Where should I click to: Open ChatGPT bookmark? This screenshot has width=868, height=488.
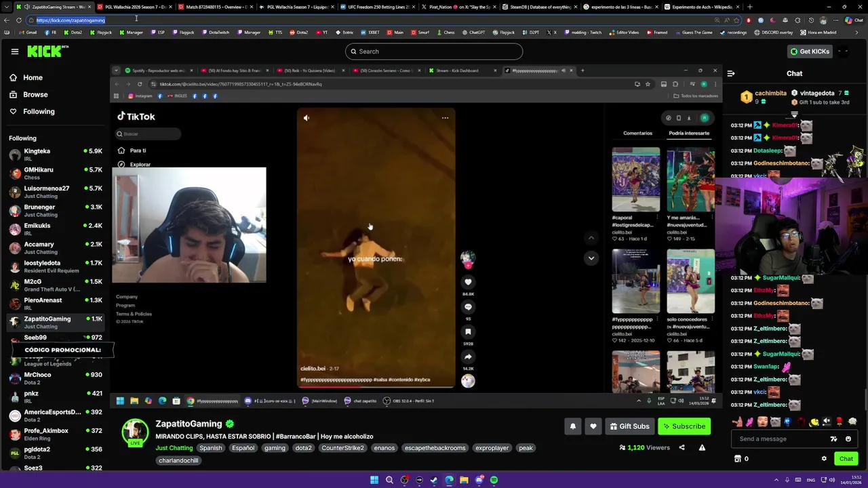tap(473, 33)
